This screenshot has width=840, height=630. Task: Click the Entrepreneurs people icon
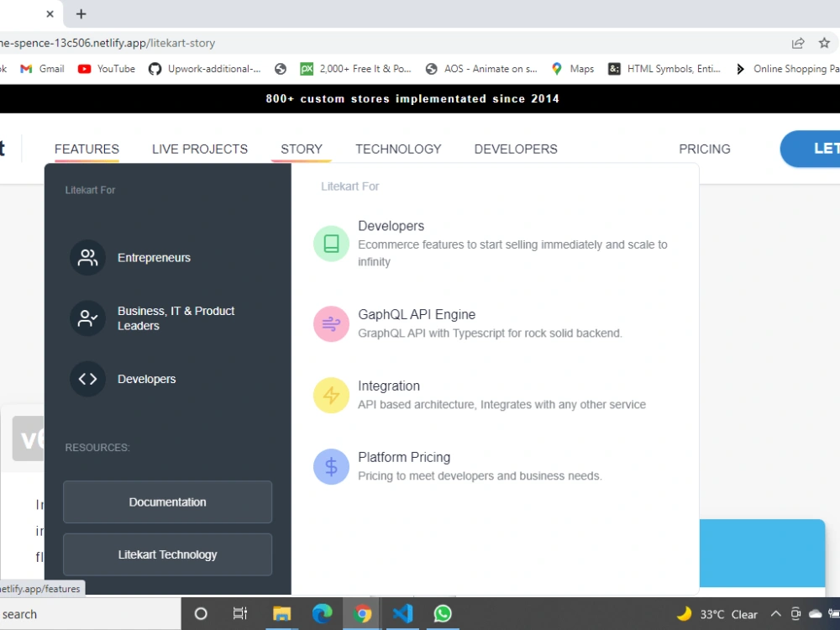(x=88, y=258)
